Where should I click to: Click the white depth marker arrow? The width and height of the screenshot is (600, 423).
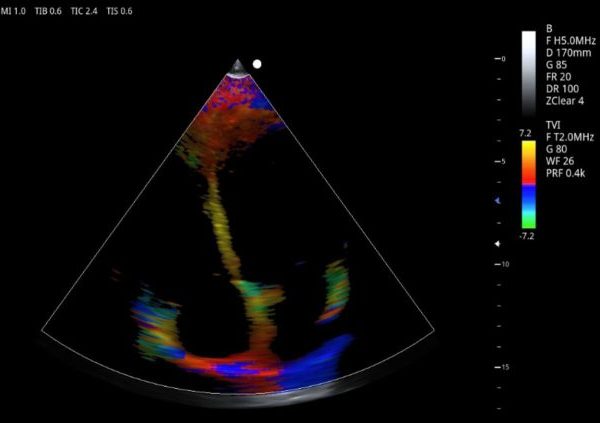(x=497, y=243)
